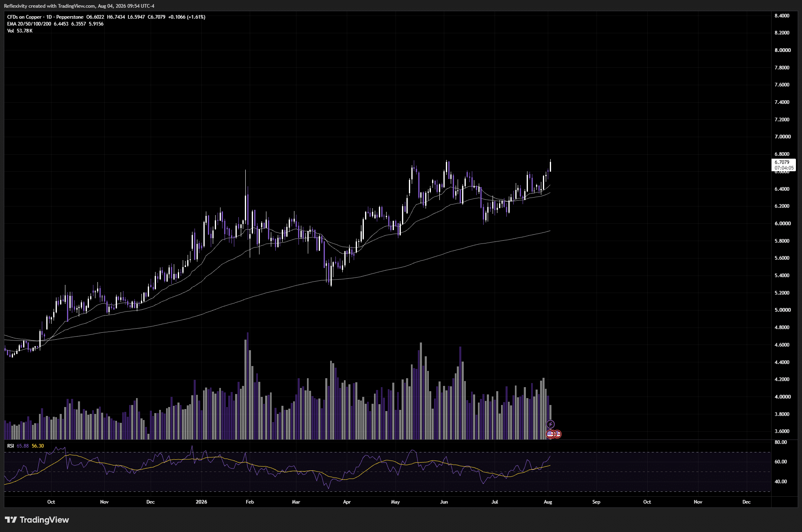Select the 'Vol' indicator label
Viewport: 802px width, 532px height.
[x=11, y=31]
